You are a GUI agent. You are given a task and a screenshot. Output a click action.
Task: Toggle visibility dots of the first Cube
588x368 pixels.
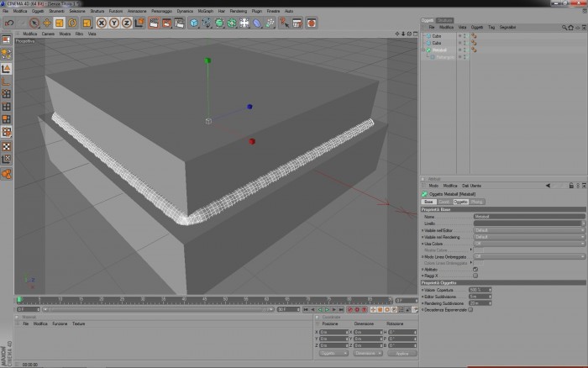point(465,36)
